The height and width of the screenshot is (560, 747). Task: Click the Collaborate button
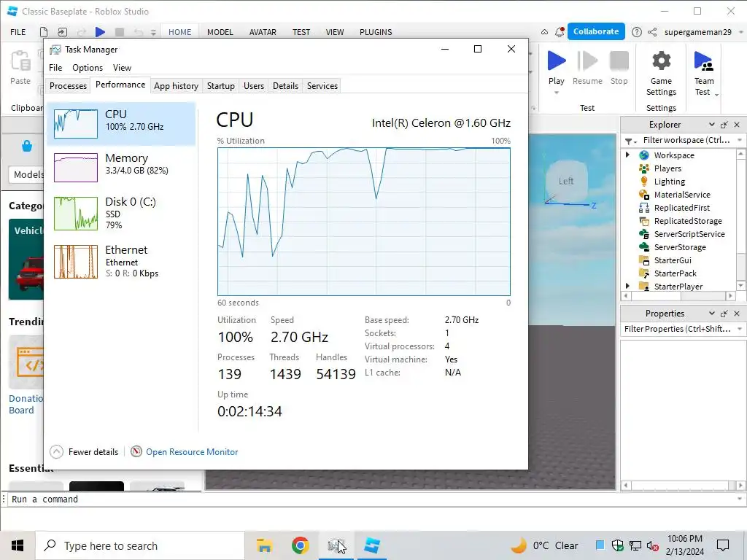coord(596,31)
